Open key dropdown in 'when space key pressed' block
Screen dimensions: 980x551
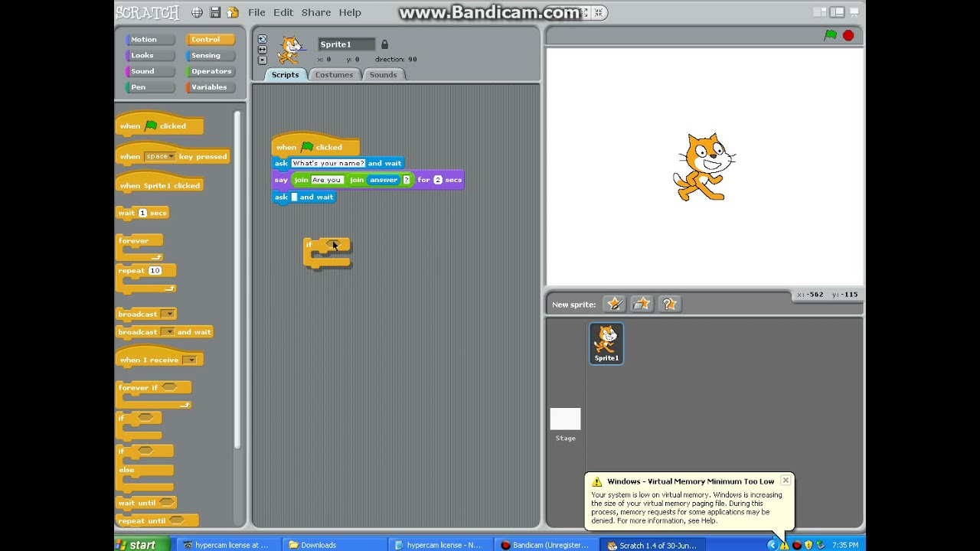click(x=160, y=157)
